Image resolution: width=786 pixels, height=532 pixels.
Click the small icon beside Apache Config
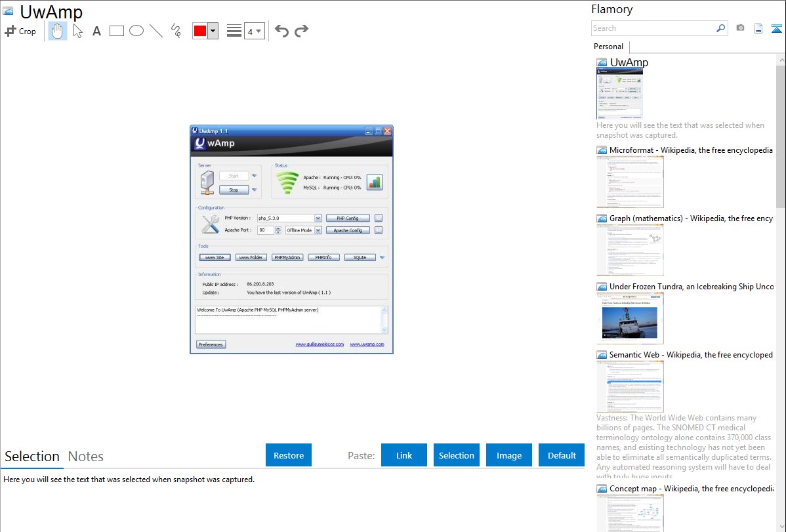coord(379,230)
